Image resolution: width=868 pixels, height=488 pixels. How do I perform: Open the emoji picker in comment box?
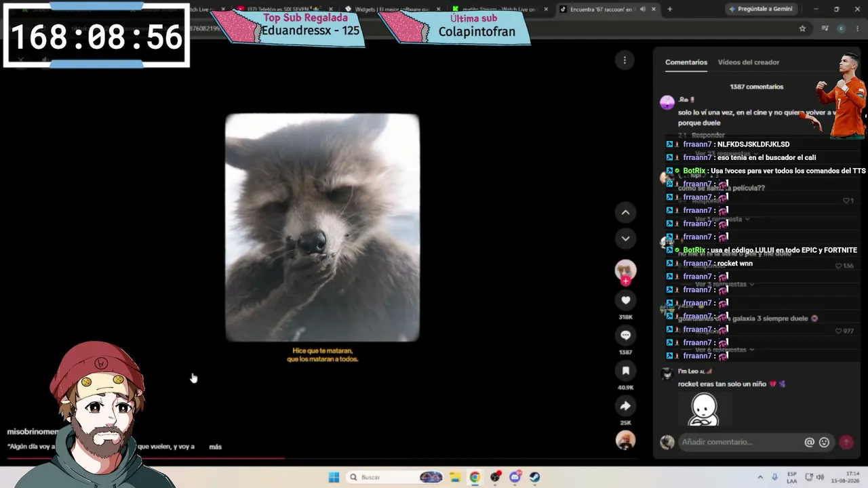[x=824, y=442]
